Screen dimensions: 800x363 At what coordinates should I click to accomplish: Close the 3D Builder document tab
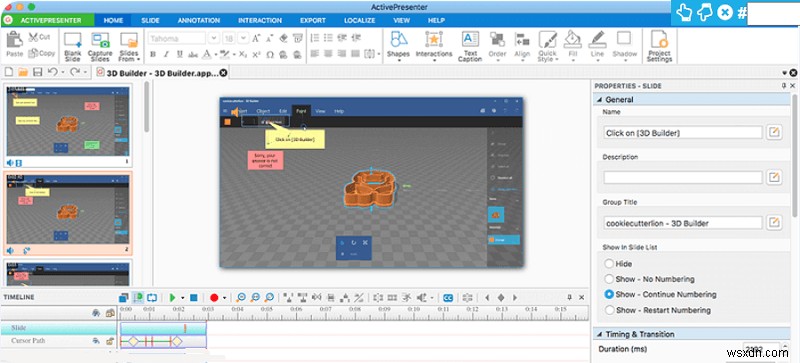point(223,72)
